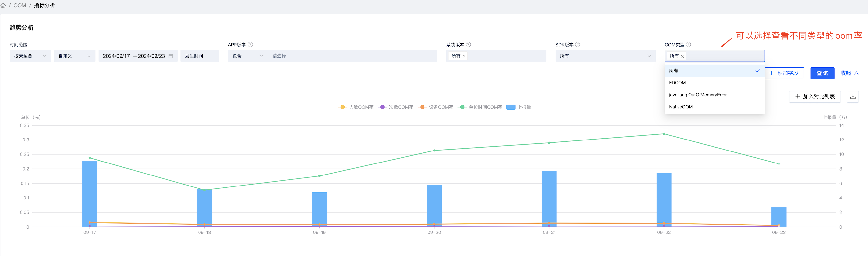Toggle 上报量 legend series
The height and width of the screenshot is (256, 868).
point(519,107)
